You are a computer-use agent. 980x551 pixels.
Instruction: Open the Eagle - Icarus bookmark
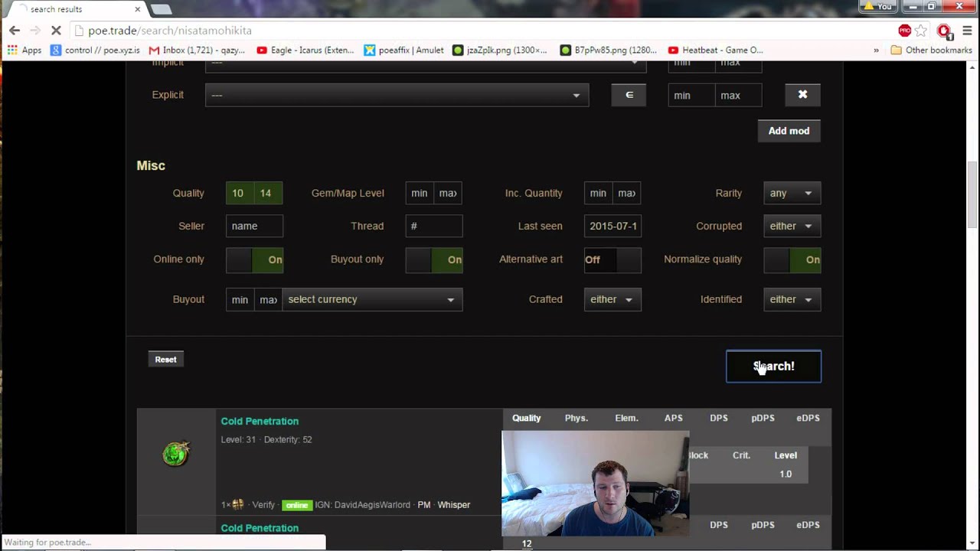pyautogui.click(x=305, y=50)
